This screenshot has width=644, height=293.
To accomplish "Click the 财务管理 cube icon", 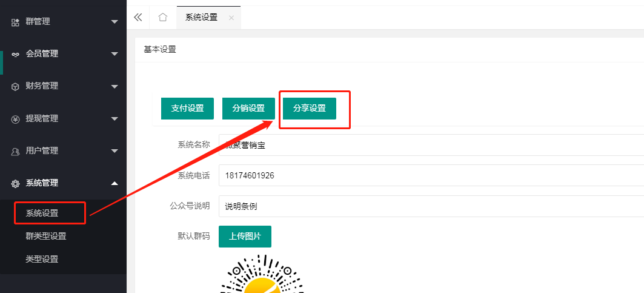I will 15,86.
